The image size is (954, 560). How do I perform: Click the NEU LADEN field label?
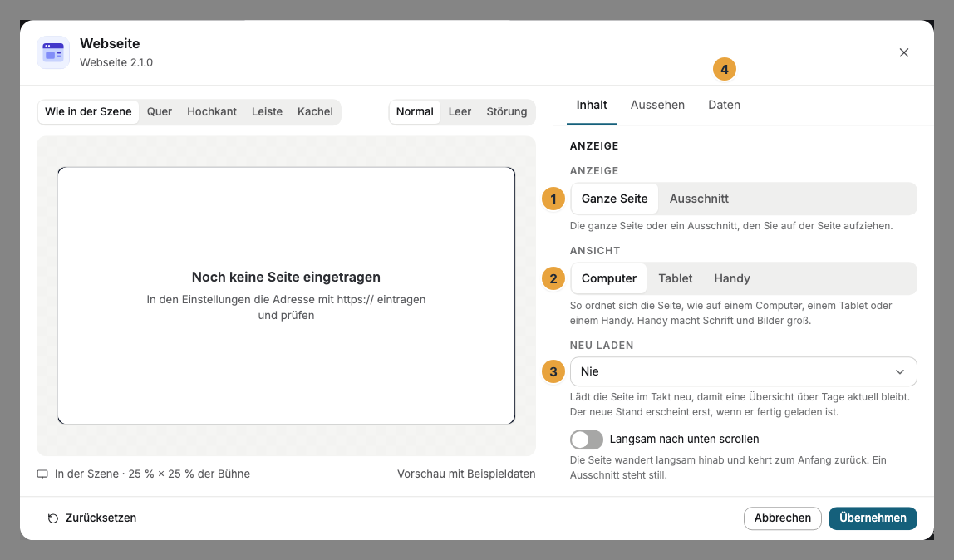[602, 346]
